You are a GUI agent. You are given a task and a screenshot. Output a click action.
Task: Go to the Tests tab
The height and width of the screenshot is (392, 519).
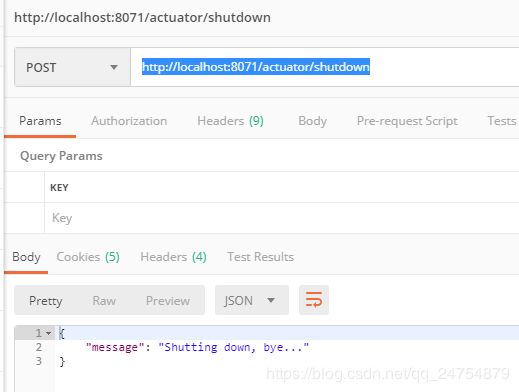tap(502, 121)
